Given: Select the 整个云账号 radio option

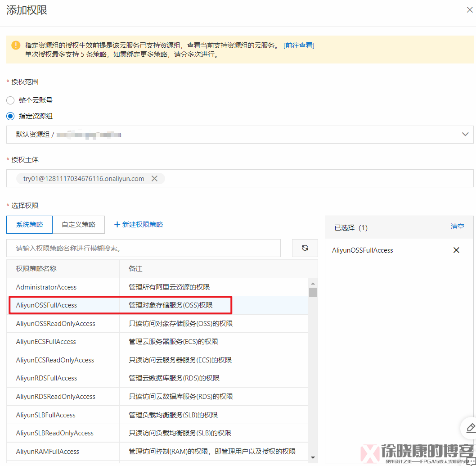Looking at the screenshot, I should click(x=10, y=100).
